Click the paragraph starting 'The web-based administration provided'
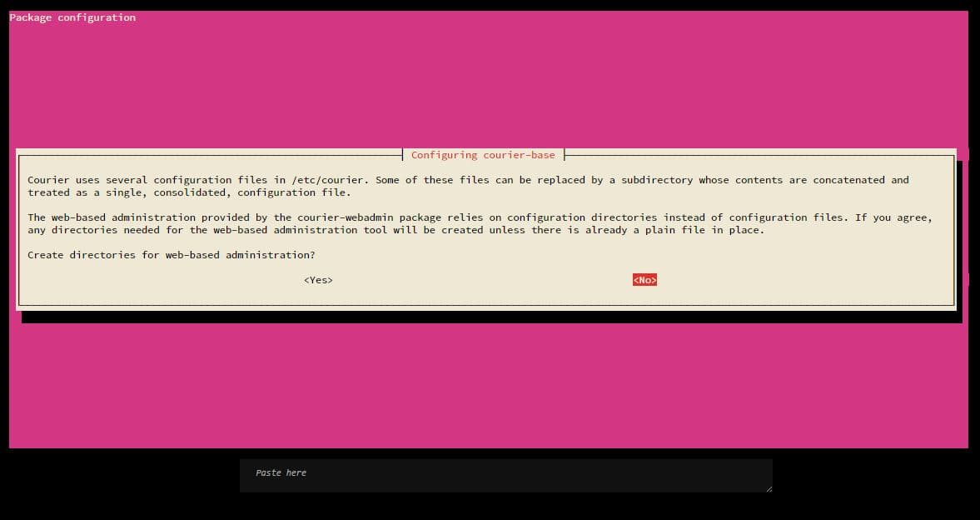 pos(480,223)
